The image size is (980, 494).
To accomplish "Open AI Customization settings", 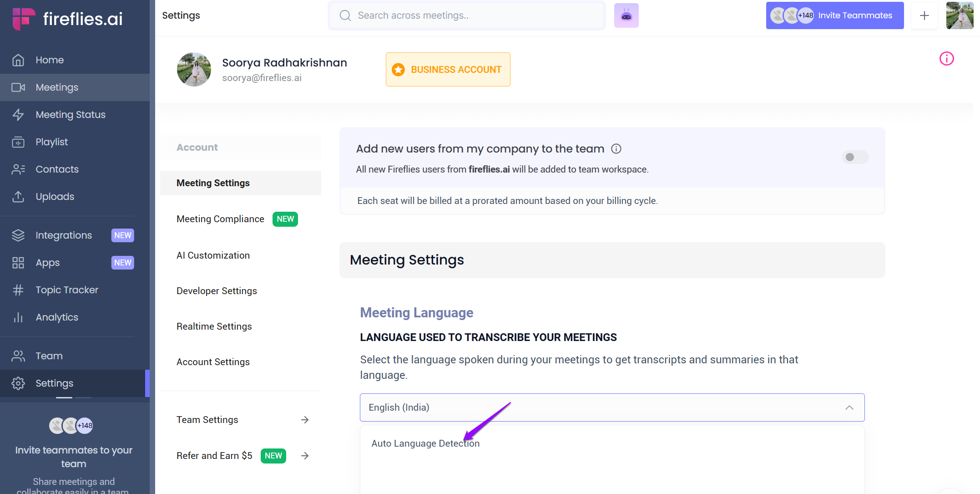I will (213, 256).
